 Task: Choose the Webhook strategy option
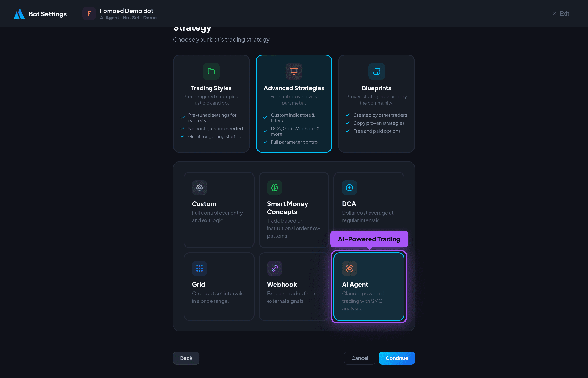(294, 286)
